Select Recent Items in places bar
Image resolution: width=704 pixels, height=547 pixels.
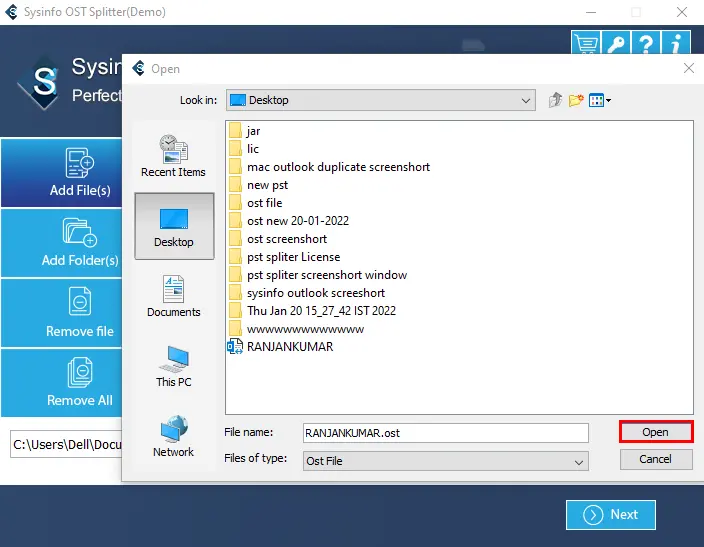coord(173,156)
